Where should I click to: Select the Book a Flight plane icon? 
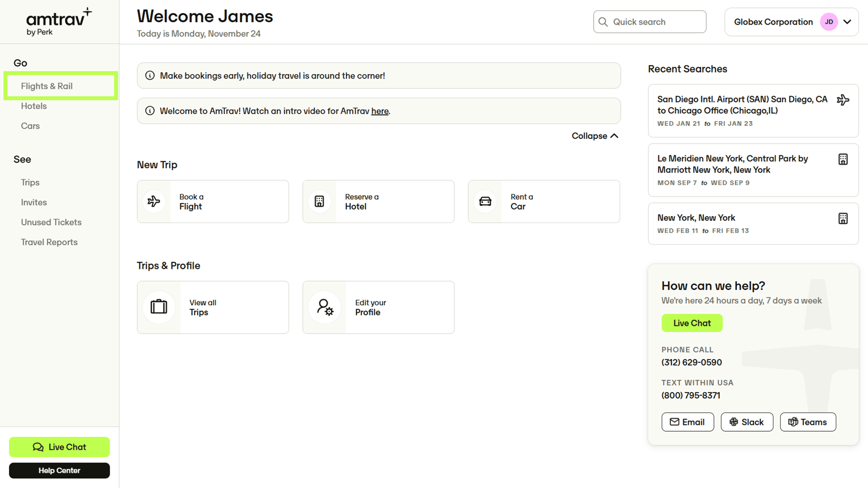point(154,202)
